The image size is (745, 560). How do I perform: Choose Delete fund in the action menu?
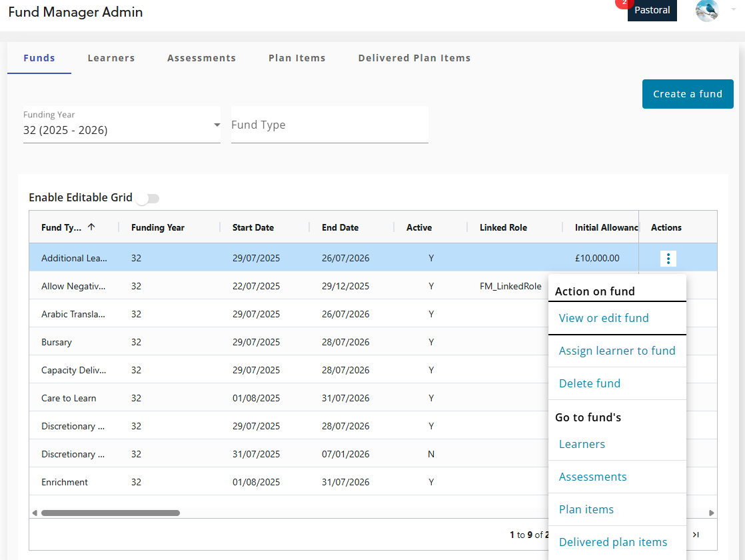point(589,383)
